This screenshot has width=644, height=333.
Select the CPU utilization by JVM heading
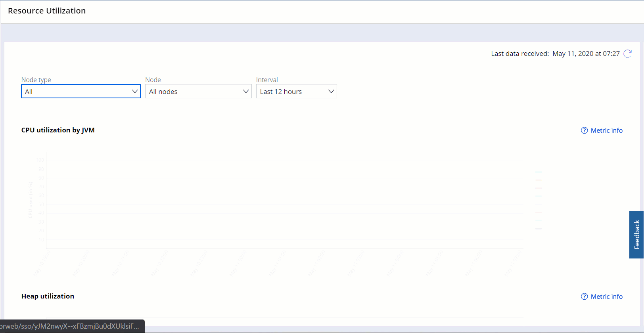[x=58, y=130]
